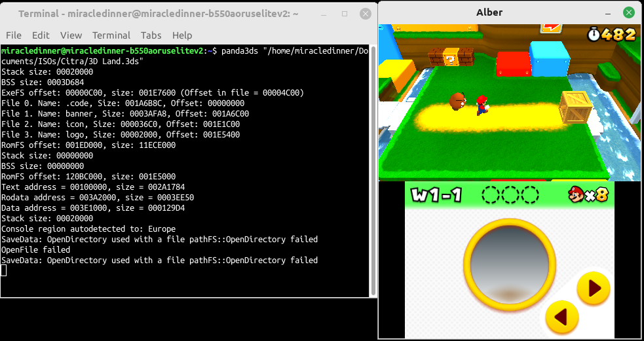The width and height of the screenshot is (644, 341).
Task: Click the Alber window title
Action: click(x=489, y=12)
